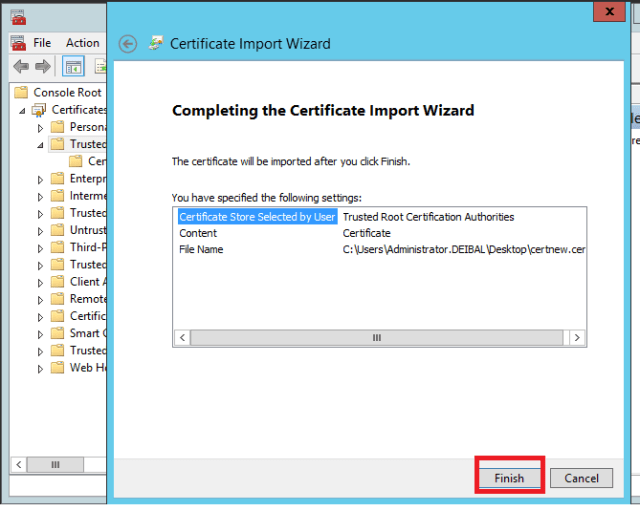Viewport: 640px width, 511px height.
Task: Click the console tree left scroll arrow
Action: point(19,465)
